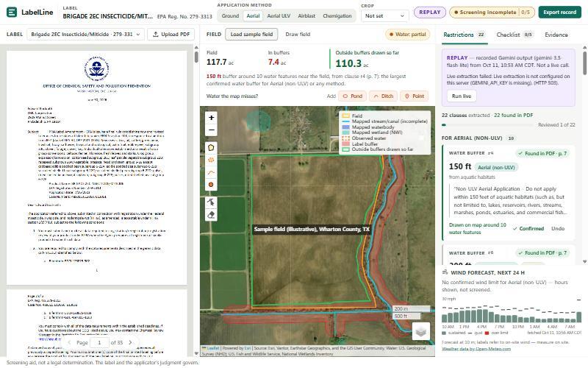
Task: Click the 150 ft water buffer value
Action: point(460,166)
